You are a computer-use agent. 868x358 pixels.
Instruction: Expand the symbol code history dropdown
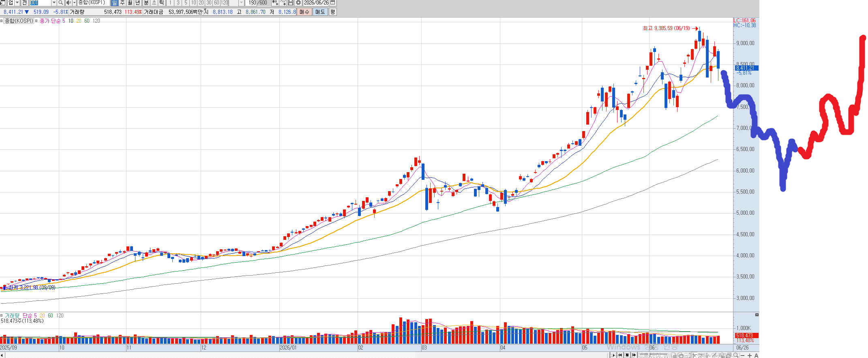54,3
